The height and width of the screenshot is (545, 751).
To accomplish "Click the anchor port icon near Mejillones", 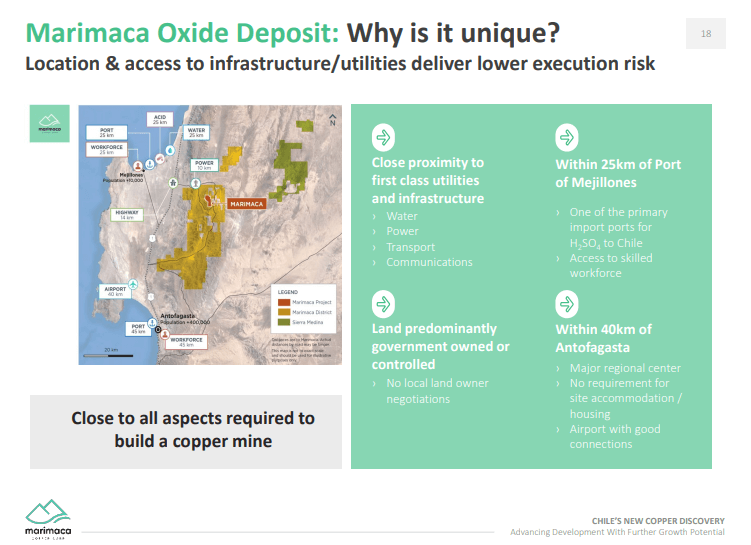I will click(150, 164).
